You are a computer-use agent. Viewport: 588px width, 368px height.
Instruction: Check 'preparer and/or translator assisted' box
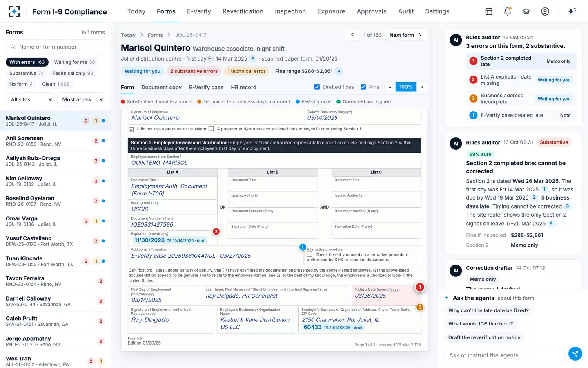click(211, 129)
